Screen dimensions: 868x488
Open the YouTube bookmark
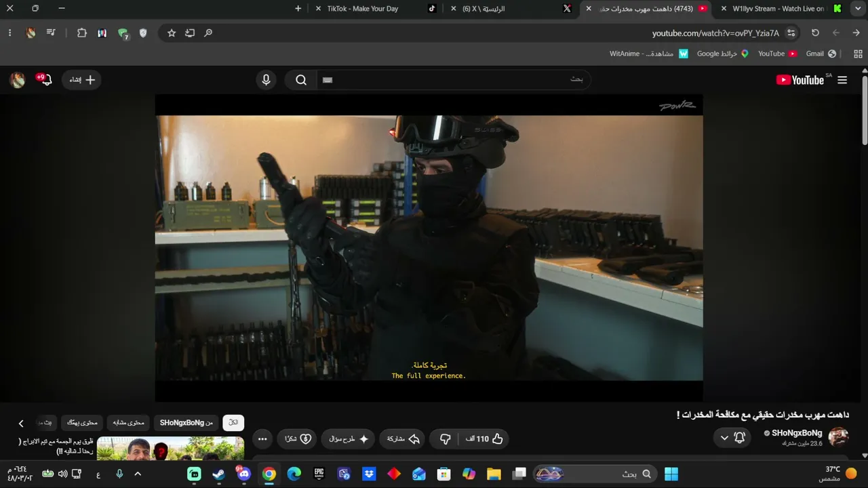point(777,54)
